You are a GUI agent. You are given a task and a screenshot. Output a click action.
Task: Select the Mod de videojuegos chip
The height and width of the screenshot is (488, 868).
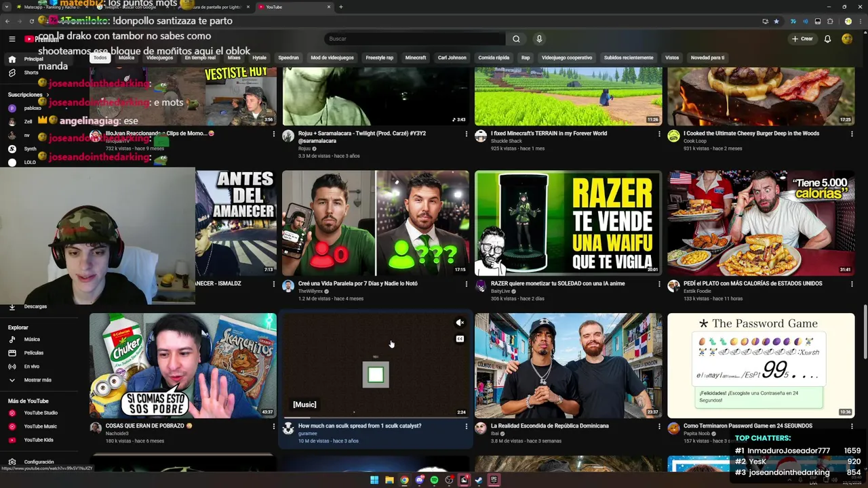click(x=332, y=58)
